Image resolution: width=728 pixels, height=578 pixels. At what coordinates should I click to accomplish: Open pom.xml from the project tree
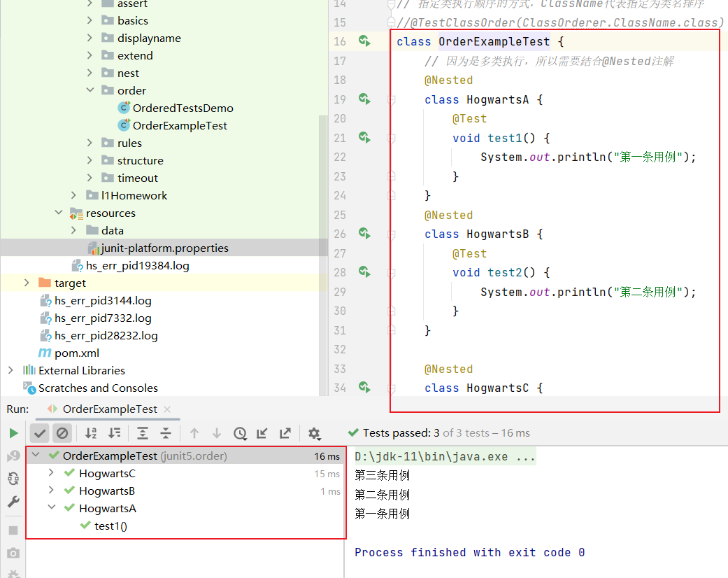tap(77, 353)
